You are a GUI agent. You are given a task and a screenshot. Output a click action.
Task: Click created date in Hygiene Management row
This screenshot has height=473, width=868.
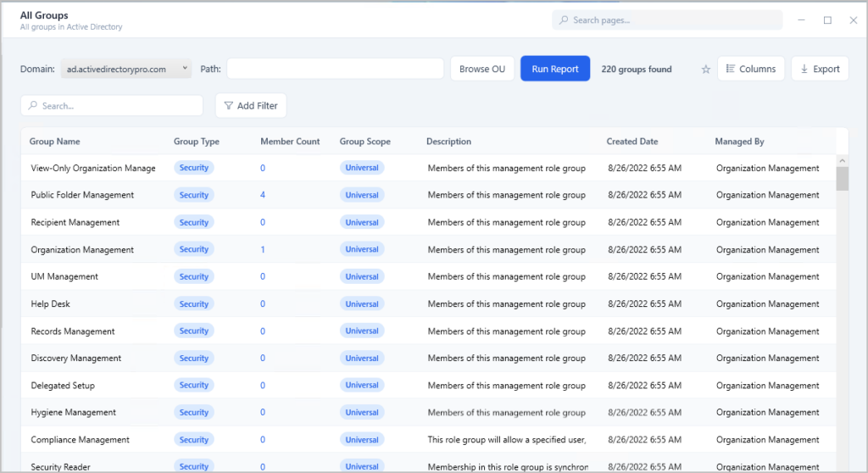(644, 412)
